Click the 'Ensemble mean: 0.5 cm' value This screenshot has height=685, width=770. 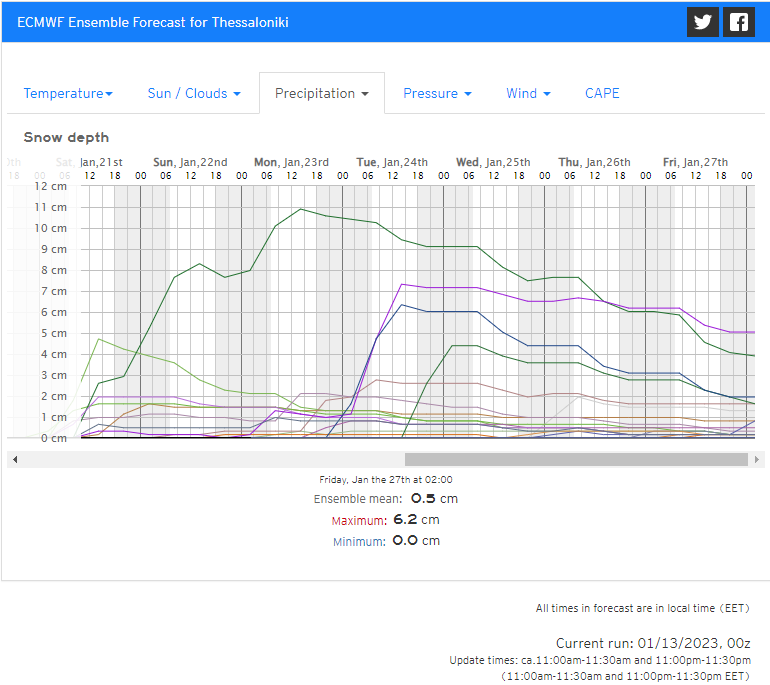pyautogui.click(x=385, y=499)
